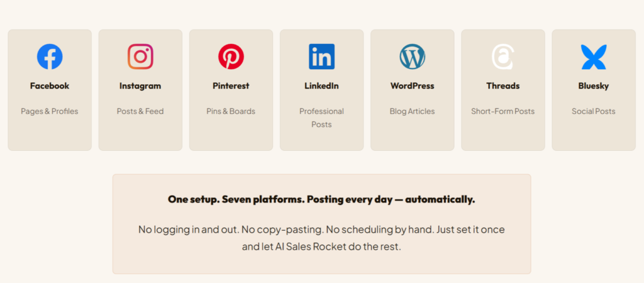Image resolution: width=644 pixels, height=283 pixels.
Task: Click the LinkedIn logo icon
Action: tap(321, 57)
